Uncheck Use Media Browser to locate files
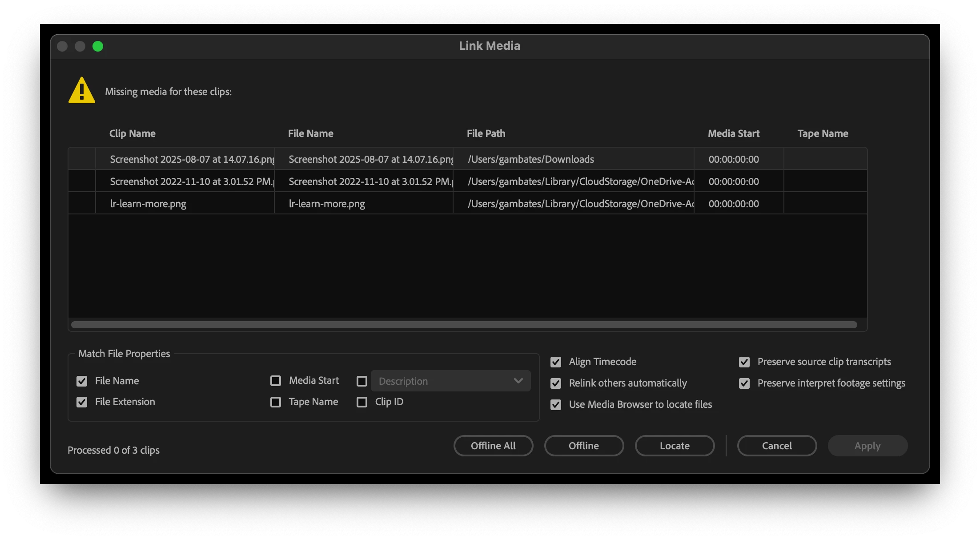 556,404
